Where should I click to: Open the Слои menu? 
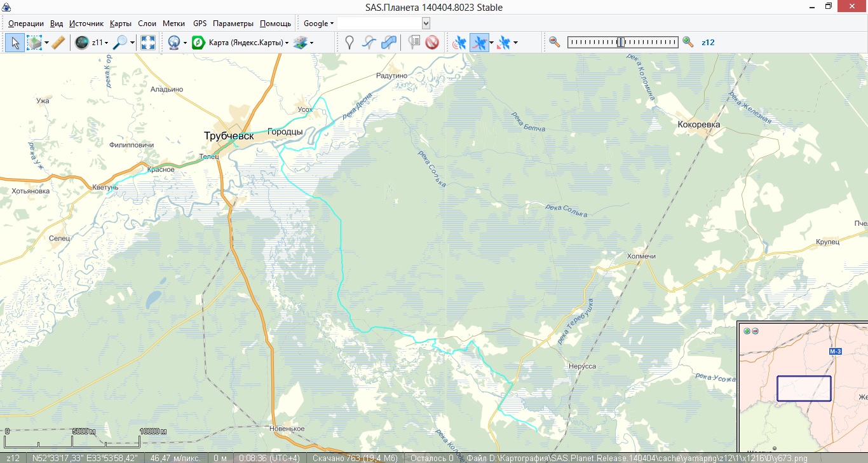click(147, 24)
